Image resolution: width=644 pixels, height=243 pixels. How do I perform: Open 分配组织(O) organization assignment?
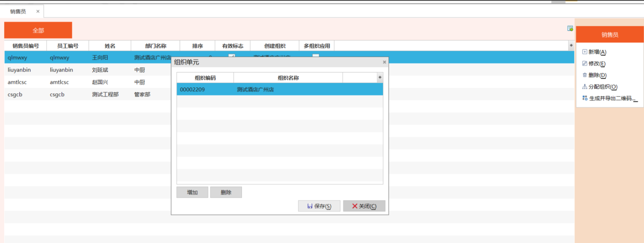point(599,87)
